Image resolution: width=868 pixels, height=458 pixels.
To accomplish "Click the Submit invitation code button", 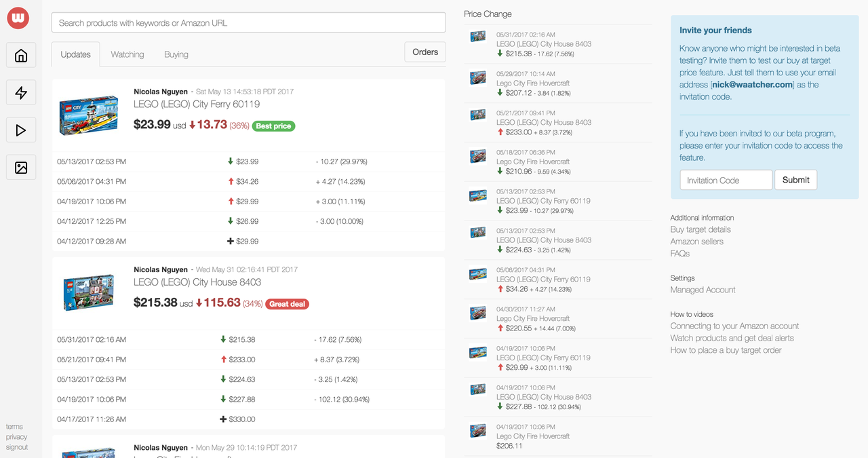I will 795,180.
